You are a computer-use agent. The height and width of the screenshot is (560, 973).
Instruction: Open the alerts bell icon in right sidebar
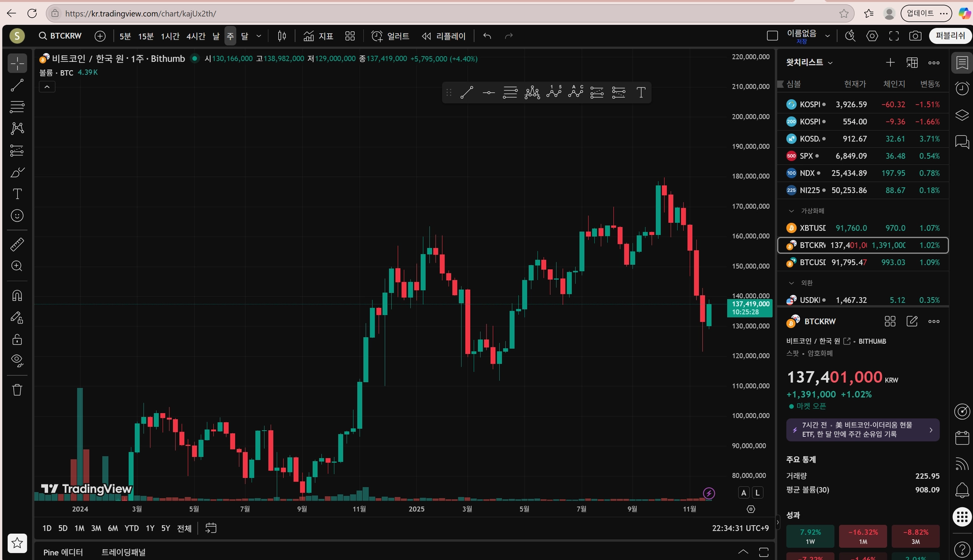point(962,490)
